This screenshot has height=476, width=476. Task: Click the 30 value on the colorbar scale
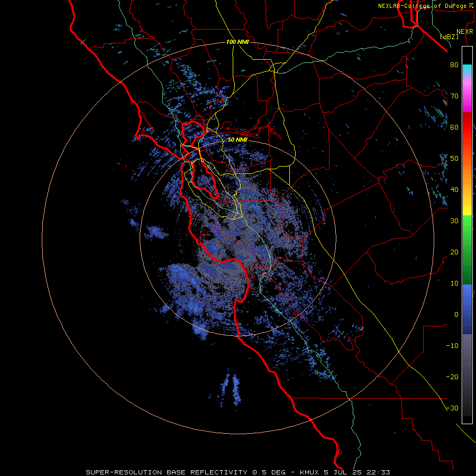tap(454, 221)
